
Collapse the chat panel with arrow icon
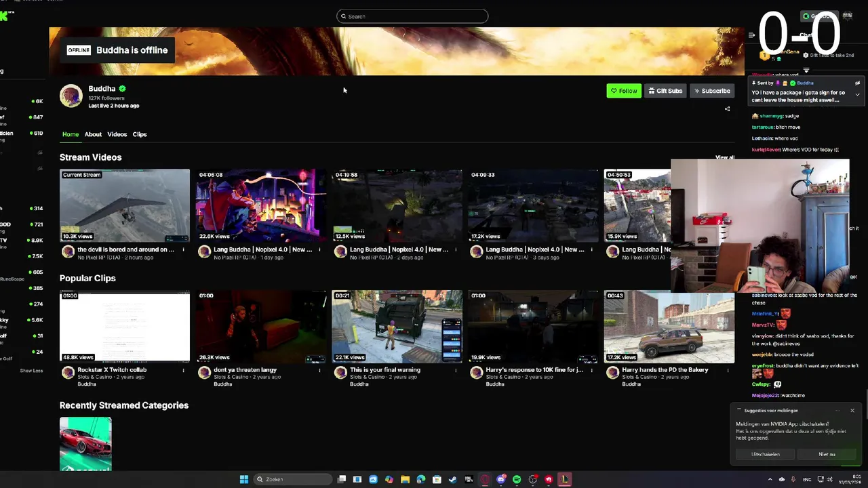751,35
